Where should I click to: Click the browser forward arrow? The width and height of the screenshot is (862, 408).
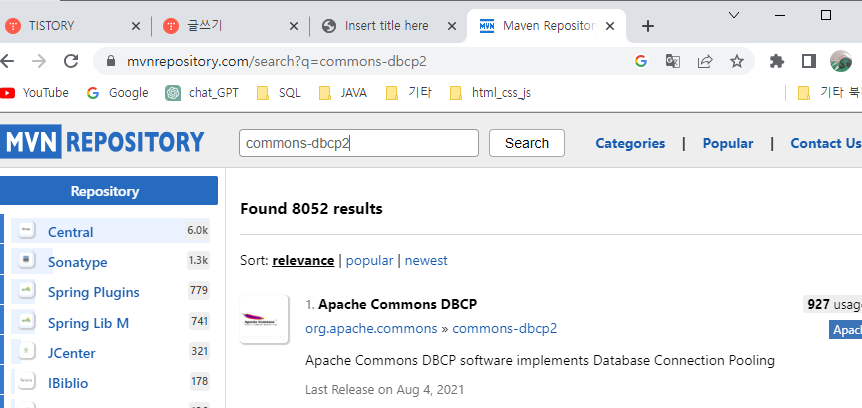(x=39, y=61)
